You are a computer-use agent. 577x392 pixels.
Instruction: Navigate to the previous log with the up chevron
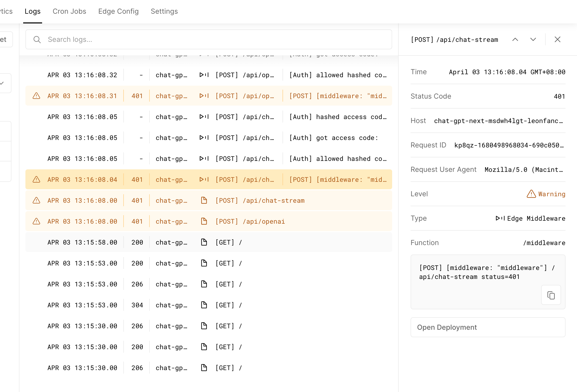515,39
